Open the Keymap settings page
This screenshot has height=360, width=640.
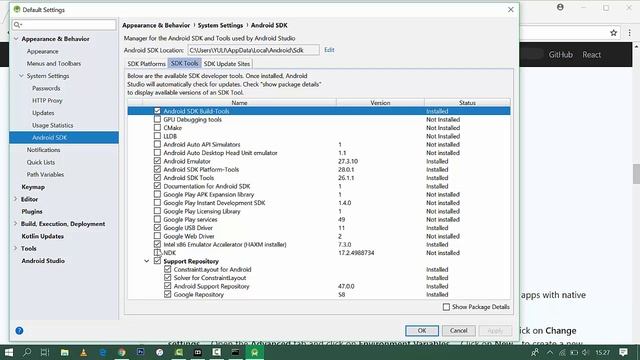pyautogui.click(x=33, y=187)
